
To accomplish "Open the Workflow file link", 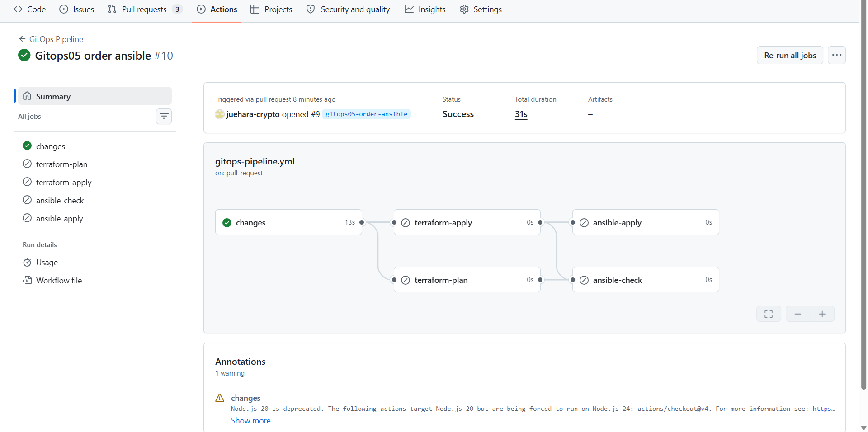I will point(95,280).
